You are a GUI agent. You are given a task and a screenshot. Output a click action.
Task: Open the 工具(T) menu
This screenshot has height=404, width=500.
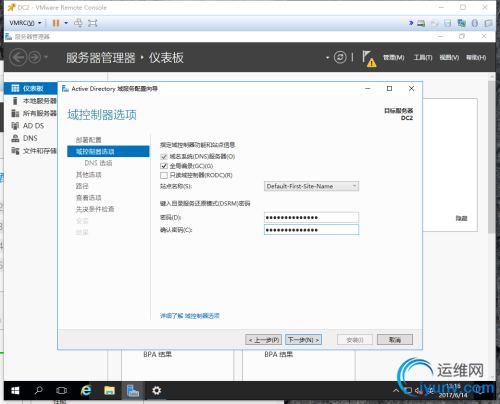point(423,58)
